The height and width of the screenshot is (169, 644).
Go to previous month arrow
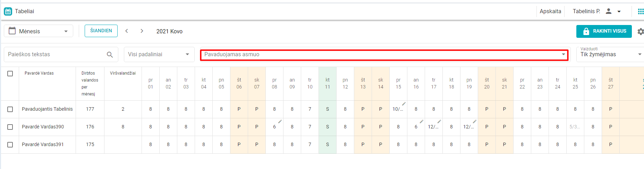click(127, 31)
